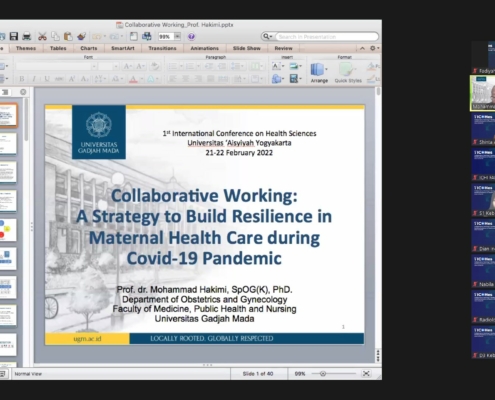Click the Undo arrow icon
Image resolution: width=495 pixels, height=400 pixels.
tap(97, 36)
